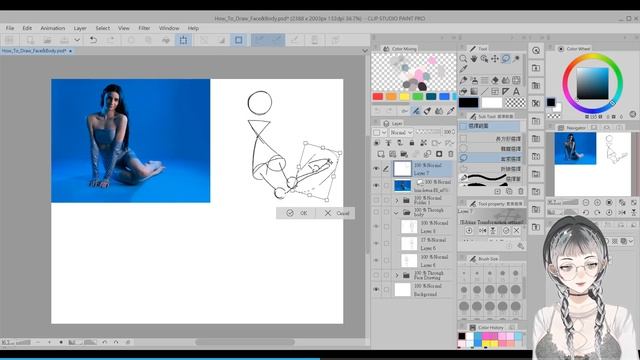The width and height of the screenshot is (640, 360).
Task: Click the horizontal canvas scrollbar
Action: 244,342
